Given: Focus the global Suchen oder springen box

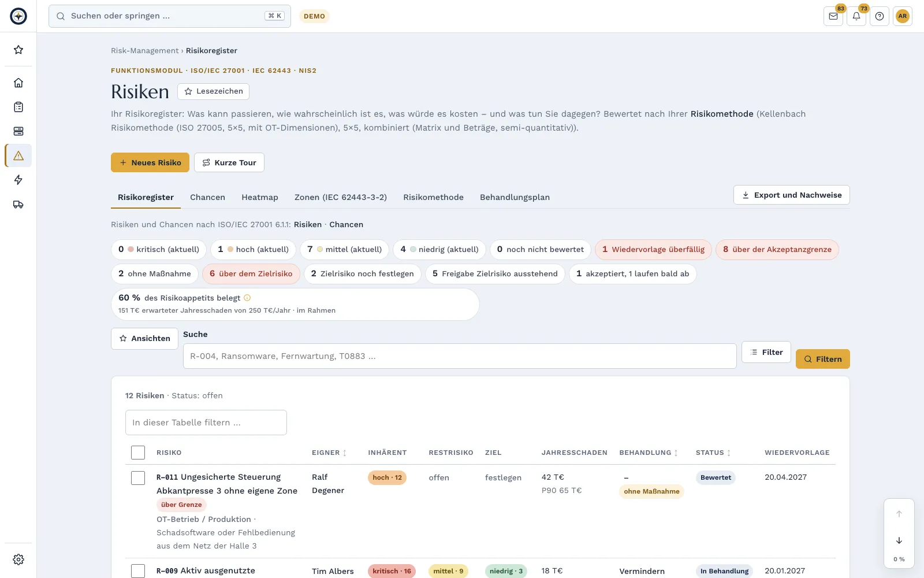Looking at the screenshot, I should [x=170, y=16].
